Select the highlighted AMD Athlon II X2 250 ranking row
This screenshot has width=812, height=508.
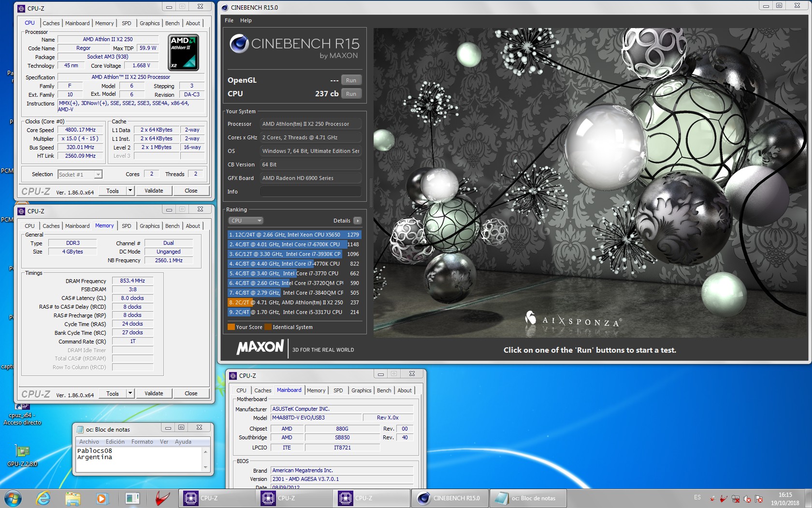click(x=294, y=302)
